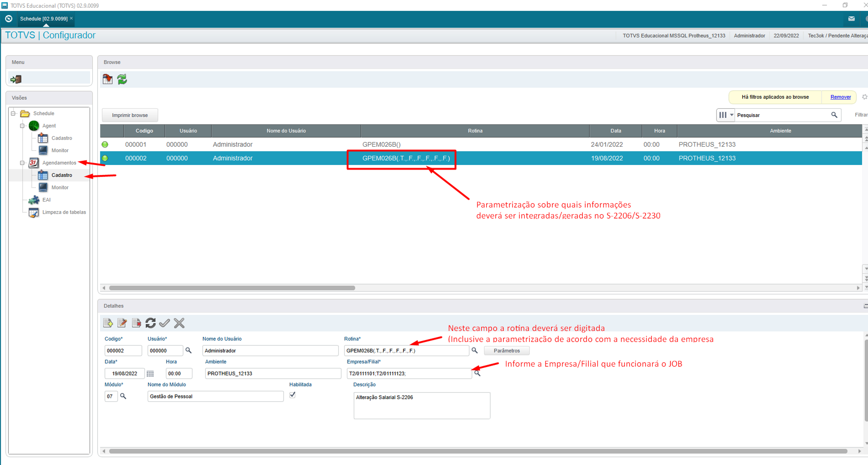Collapse the Agendamentos tree node

[x=22, y=163]
